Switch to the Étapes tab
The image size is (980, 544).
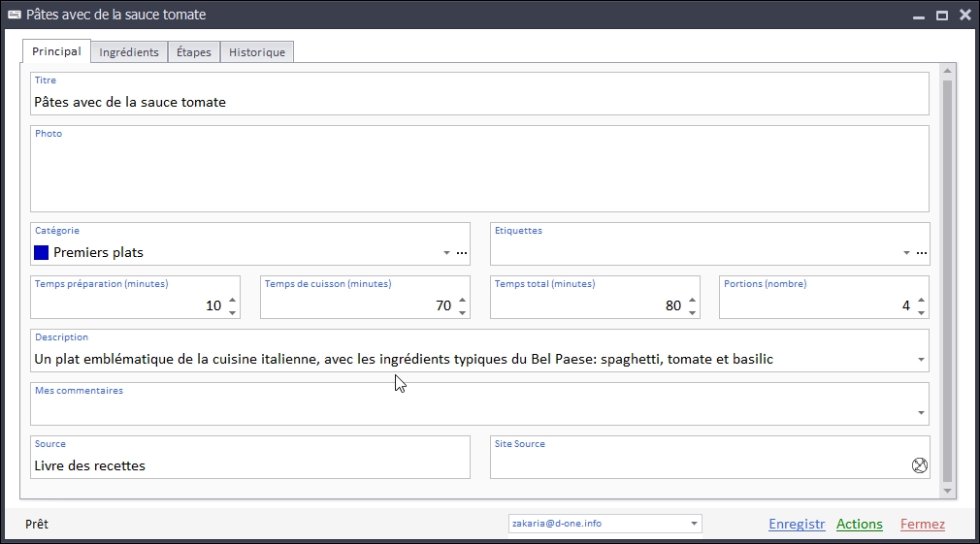194,52
